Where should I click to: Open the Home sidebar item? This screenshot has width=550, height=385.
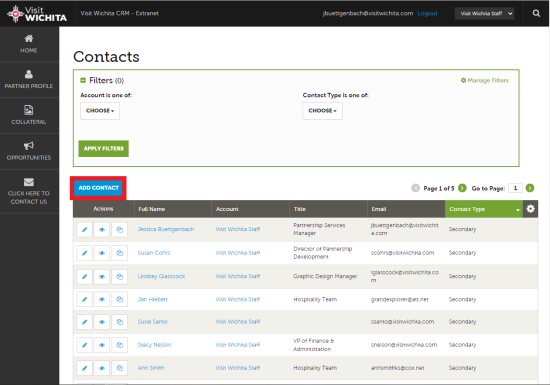[x=29, y=44]
